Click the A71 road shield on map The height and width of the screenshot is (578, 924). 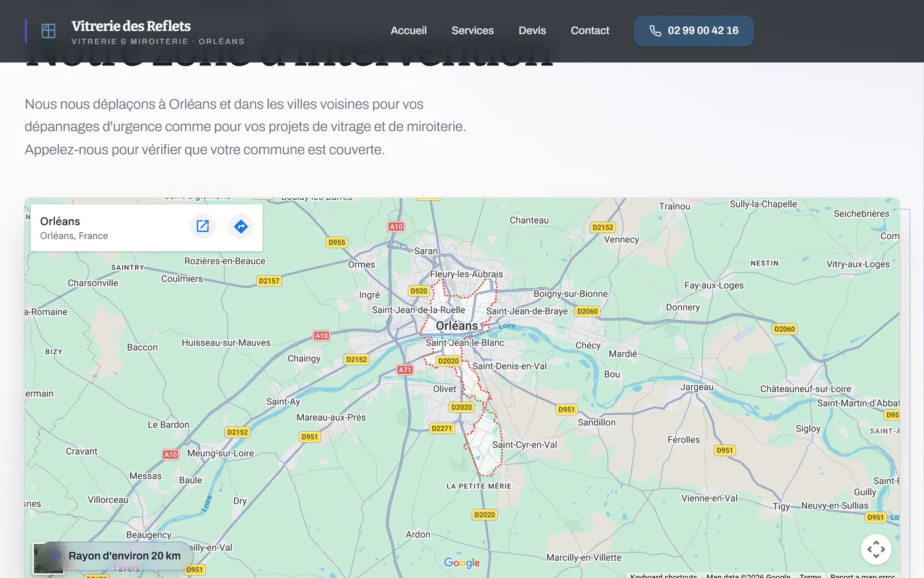click(405, 370)
